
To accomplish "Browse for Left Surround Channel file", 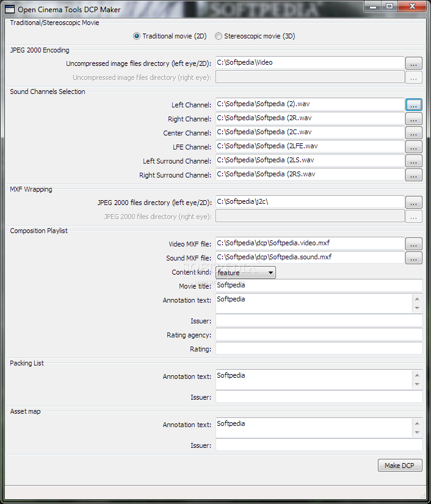I will pyautogui.click(x=414, y=161).
